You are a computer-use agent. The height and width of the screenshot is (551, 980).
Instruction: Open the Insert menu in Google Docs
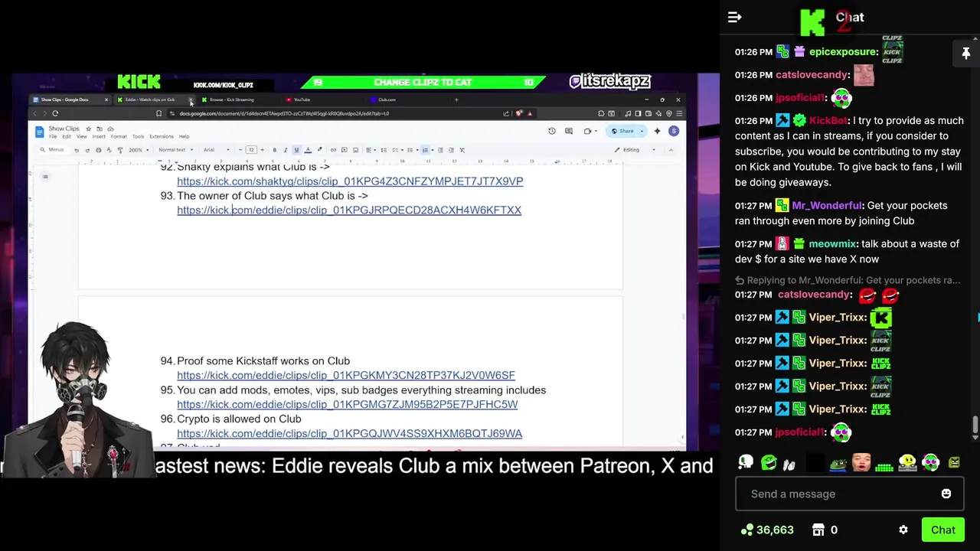[x=99, y=136]
